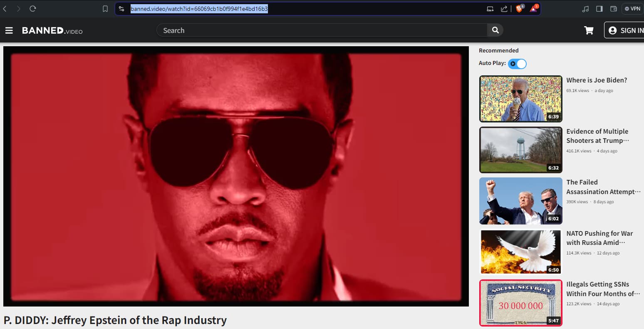Click the "114.3K views" text
Screen dimensions: 644x329
[579, 253]
